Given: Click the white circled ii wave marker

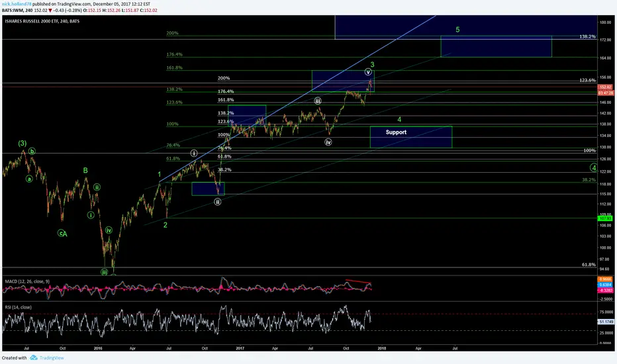Looking at the screenshot, I should click(218, 202).
